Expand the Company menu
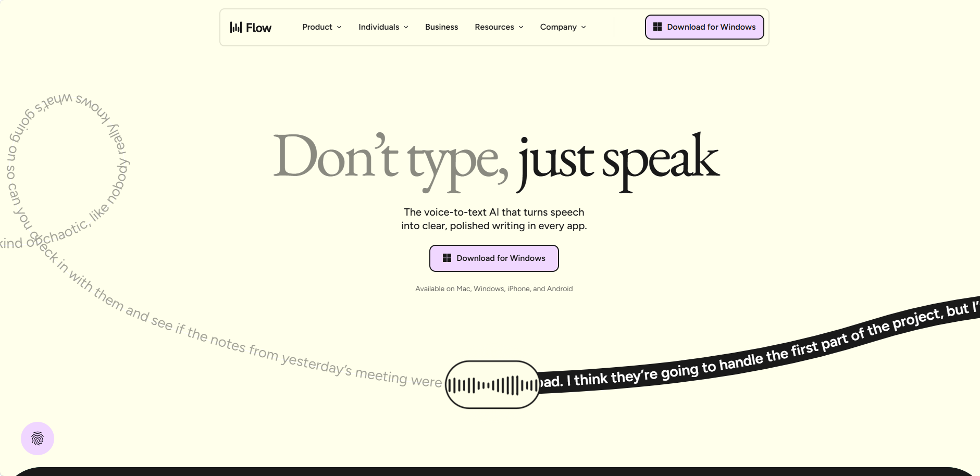 point(563,27)
